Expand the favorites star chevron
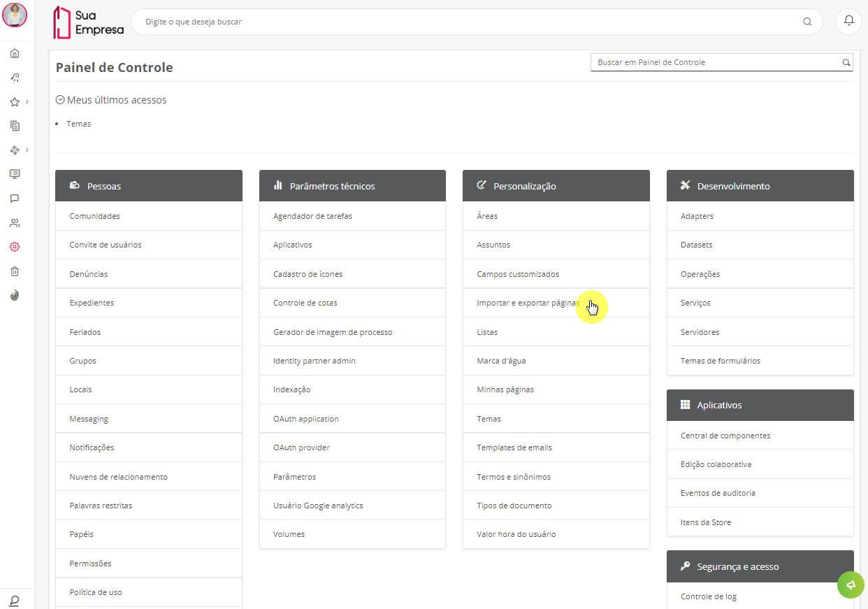 [27, 101]
